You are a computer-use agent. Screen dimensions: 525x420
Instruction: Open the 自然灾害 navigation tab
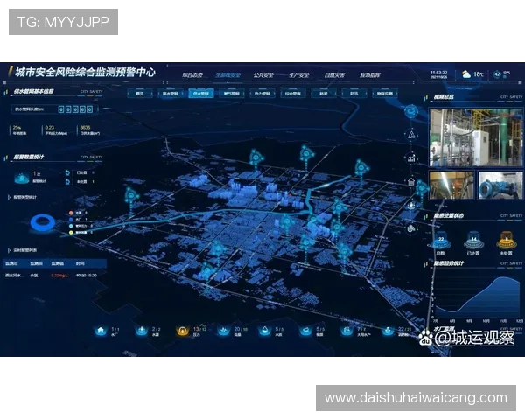click(335, 75)
